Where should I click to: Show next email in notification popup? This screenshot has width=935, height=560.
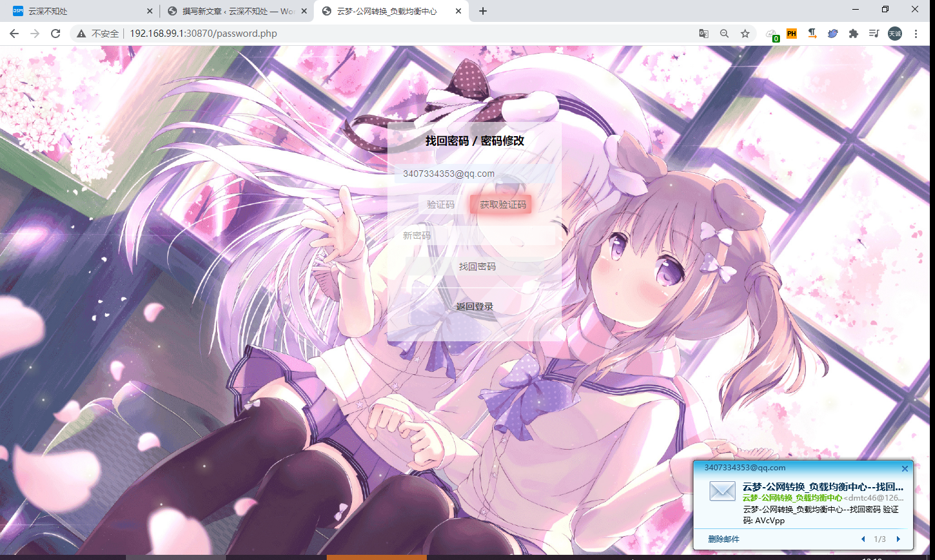click(898, 539)
